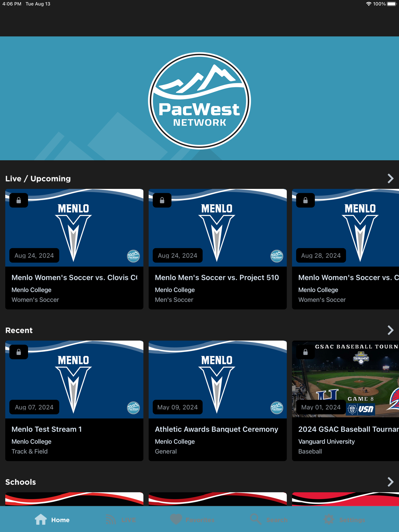Tap PacWest badge on Test Stream thumbnail
Image resolution: width=399 pixels, height=532 pixels.
pos(133,408)
